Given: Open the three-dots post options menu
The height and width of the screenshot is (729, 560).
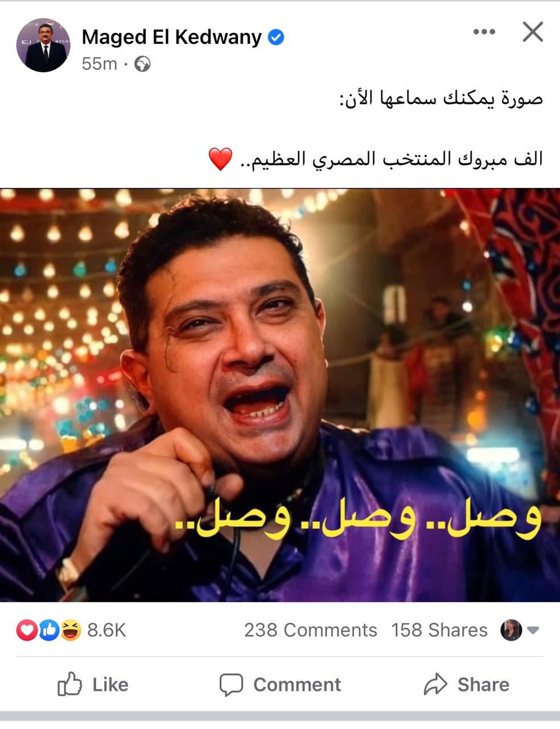Looking at the screenshot, I should pos(484,32).
